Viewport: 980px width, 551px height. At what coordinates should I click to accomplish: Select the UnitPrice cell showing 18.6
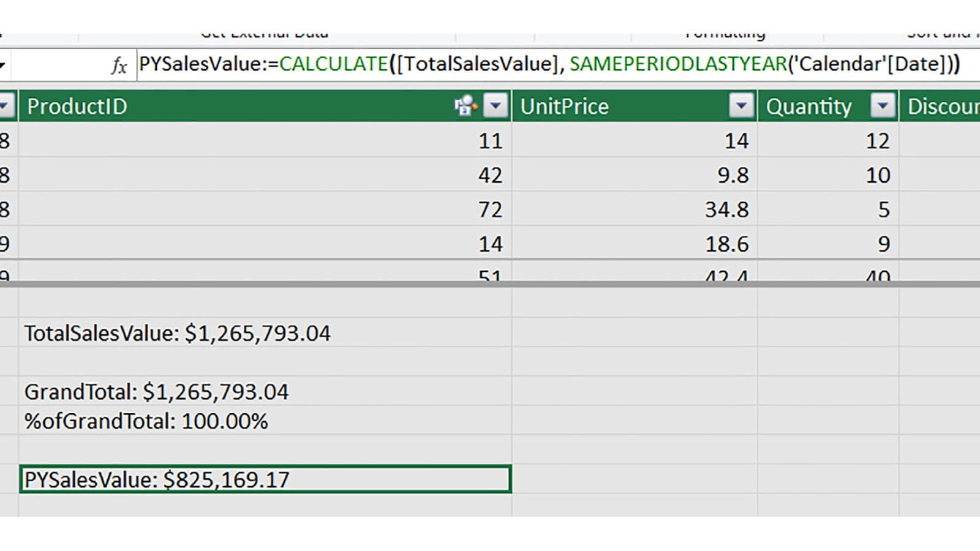[634, 244]
